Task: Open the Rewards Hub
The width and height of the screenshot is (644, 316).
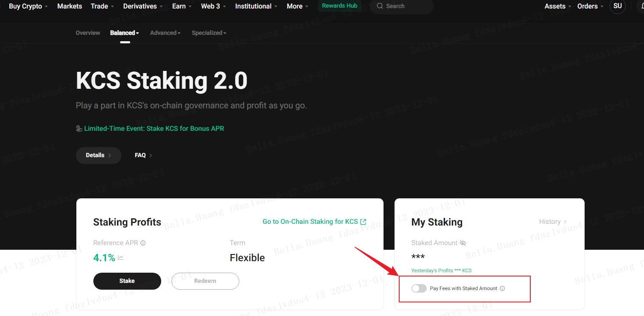Action: tap(339, 6)
